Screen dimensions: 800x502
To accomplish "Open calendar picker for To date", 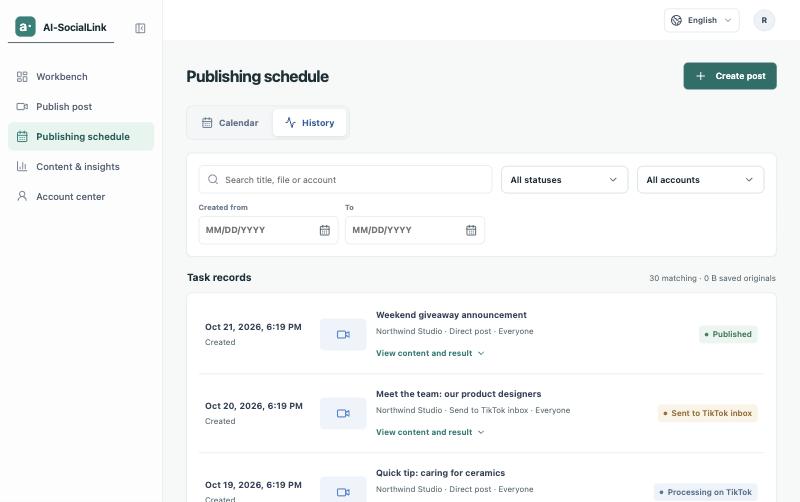I will coord(471,230).
